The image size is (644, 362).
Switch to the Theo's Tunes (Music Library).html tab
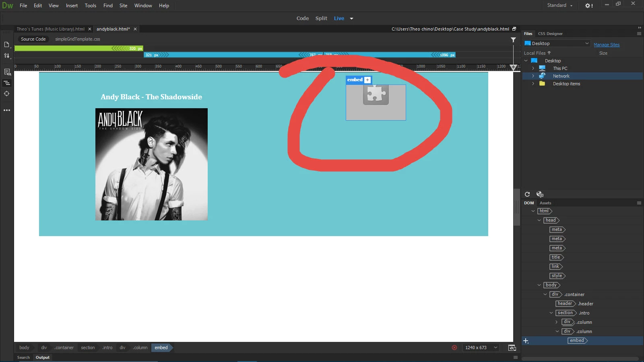[51, 29]
